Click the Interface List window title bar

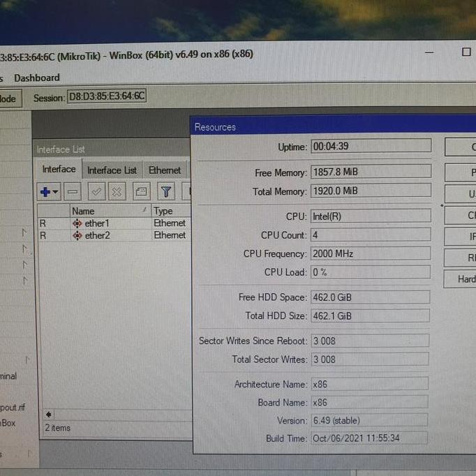(x=111, y=149)
